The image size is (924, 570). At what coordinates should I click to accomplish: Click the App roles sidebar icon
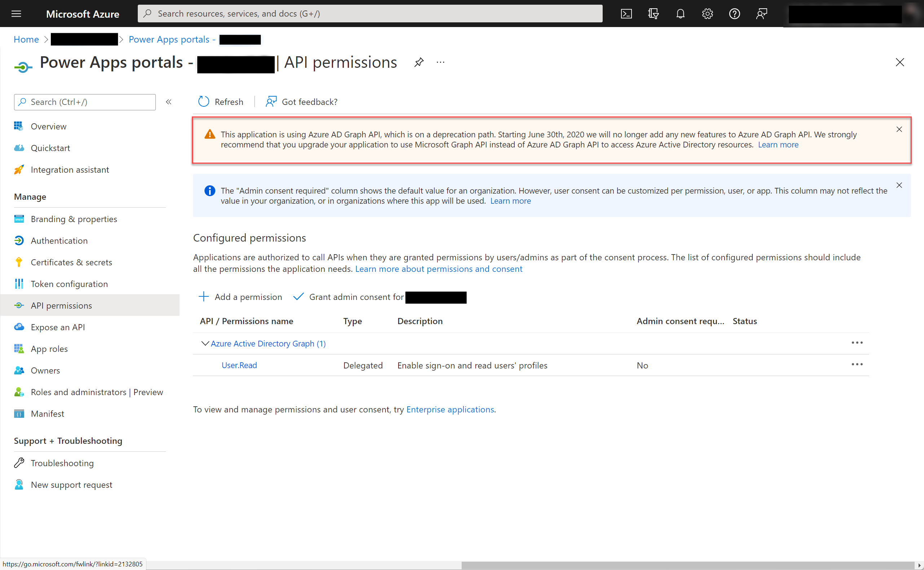18,348
